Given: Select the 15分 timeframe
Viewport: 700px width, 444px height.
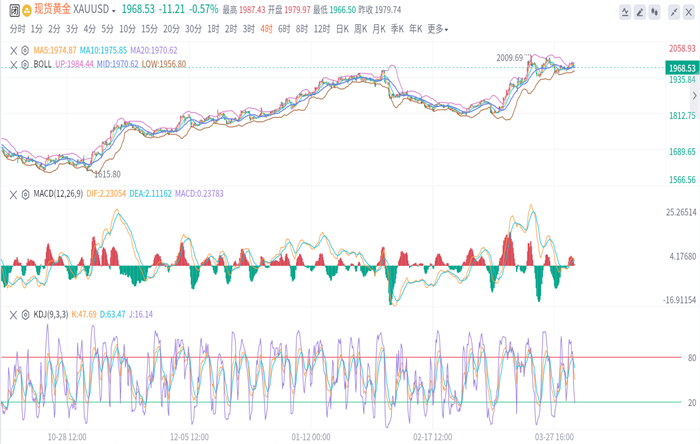Looking at the screenshot, I should click(x=150, y=29).
